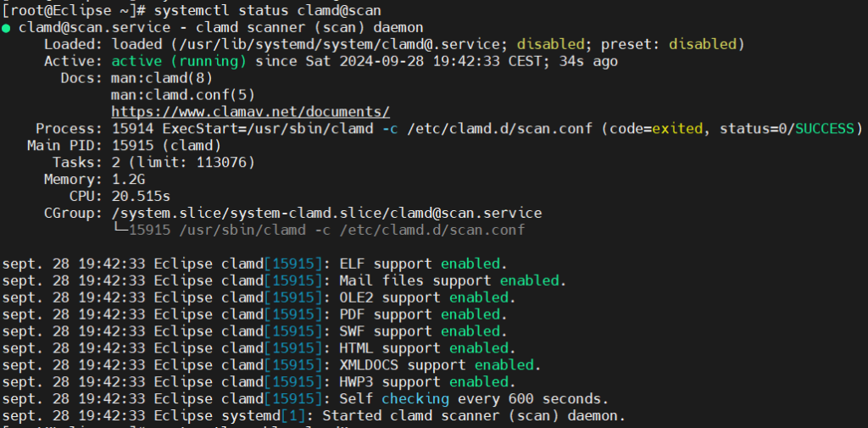Click the XMLDOCS support enabled log line
This screenshot has width=868, height=428.
coord(271,365)
